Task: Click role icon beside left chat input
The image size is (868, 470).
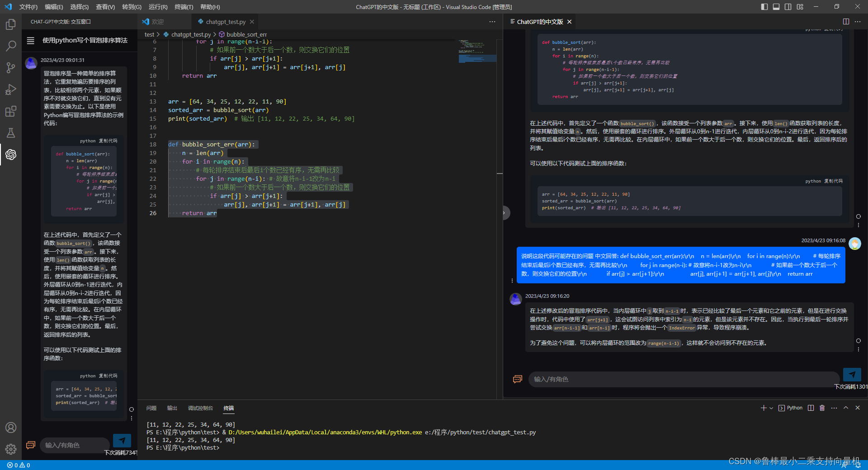Action: 31,445
